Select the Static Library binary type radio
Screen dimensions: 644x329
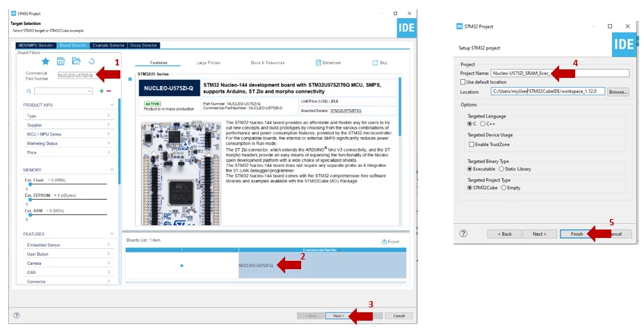501,169
